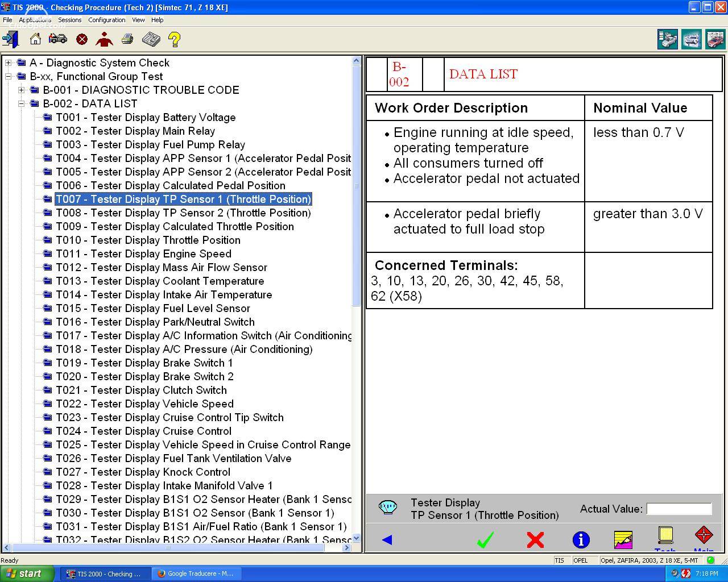Select T003 Tester Display Fuel Pump Relay

pyautogui.click(x=150, y=144)
